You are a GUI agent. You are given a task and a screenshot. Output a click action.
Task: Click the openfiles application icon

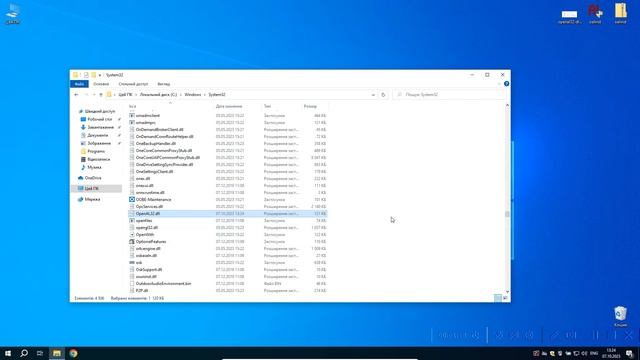[x=132, y=220]
